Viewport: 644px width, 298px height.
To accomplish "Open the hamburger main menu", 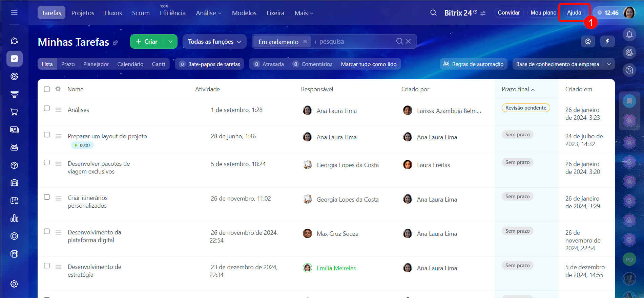I will (x=14, y=13).
